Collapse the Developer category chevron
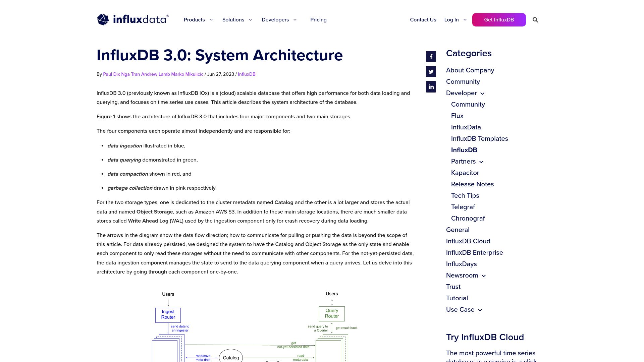Screen dimensions: 644x362 [x=482, y=94]
